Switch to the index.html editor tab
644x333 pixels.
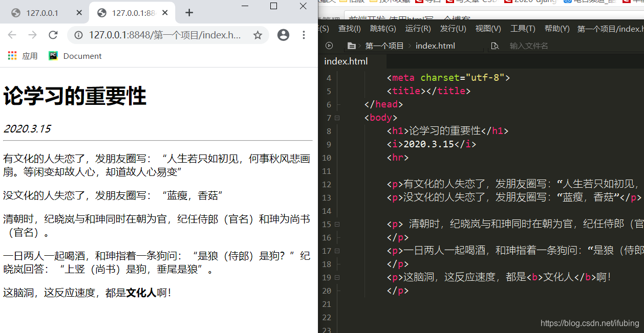pyautogui.click(x=346, y=61)
